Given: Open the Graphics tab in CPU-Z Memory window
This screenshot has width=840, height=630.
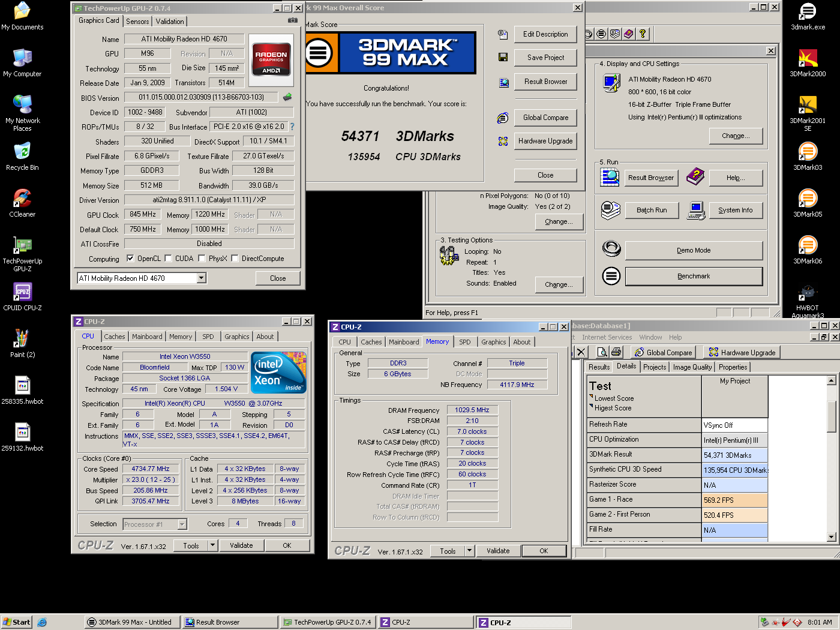Looking at the screenshot, I should pyautogui.click(x=493, y=342).
